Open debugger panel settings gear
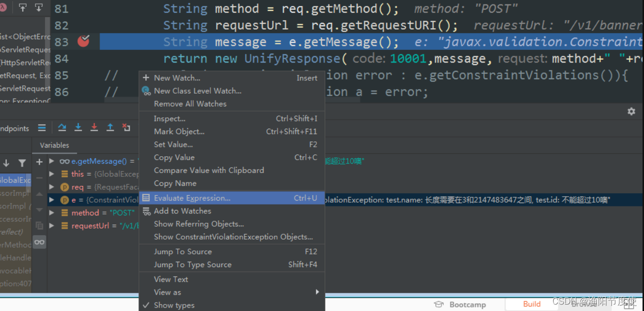This screenshot has height=311, width=644. pos(631,111)
